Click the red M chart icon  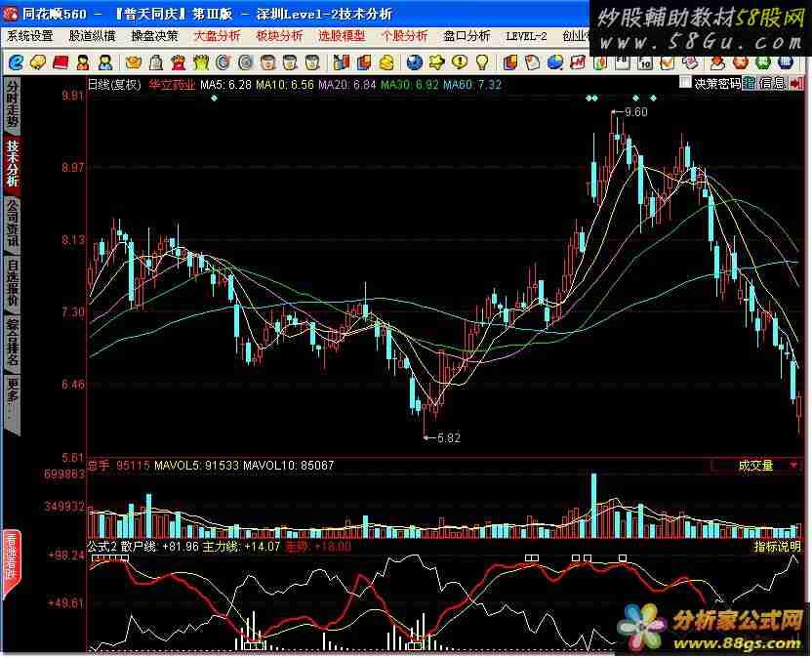point(578,63)
